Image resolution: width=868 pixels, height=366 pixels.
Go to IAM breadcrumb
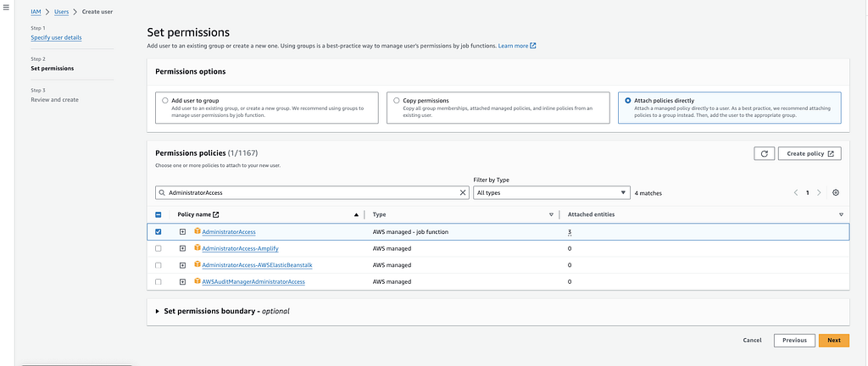coord(36,12)
